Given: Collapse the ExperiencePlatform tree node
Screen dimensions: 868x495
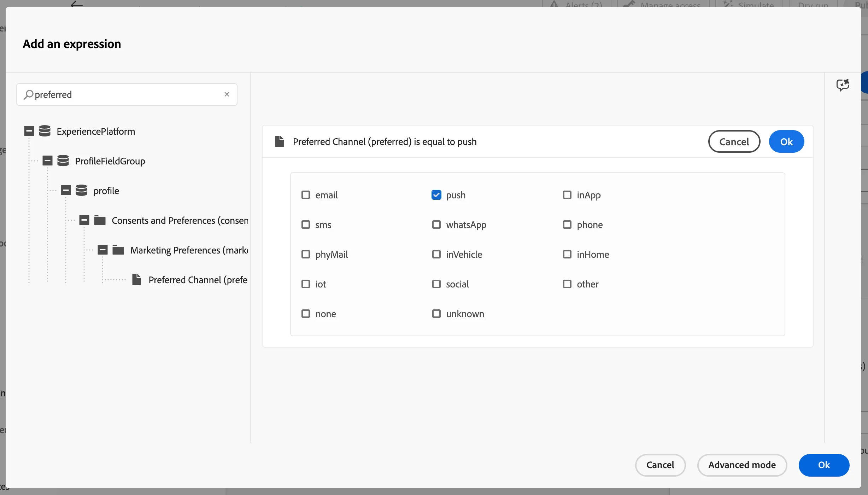Looking at the screenshot, I should point(29,131).
